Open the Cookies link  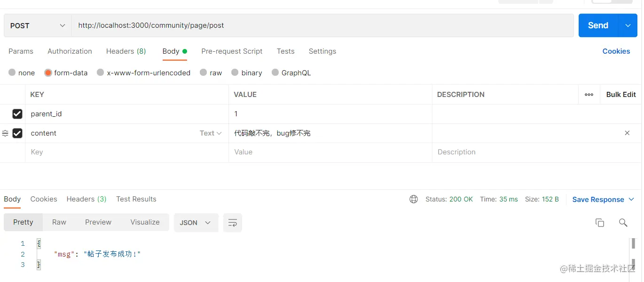(x=616, y=51)
